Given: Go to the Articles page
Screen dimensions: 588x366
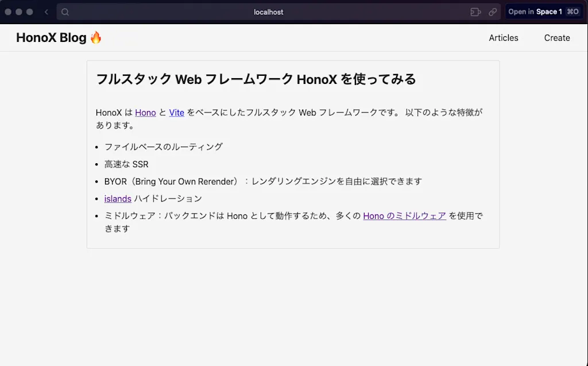Looking at the screenshot, I should [x=503, y=38].
